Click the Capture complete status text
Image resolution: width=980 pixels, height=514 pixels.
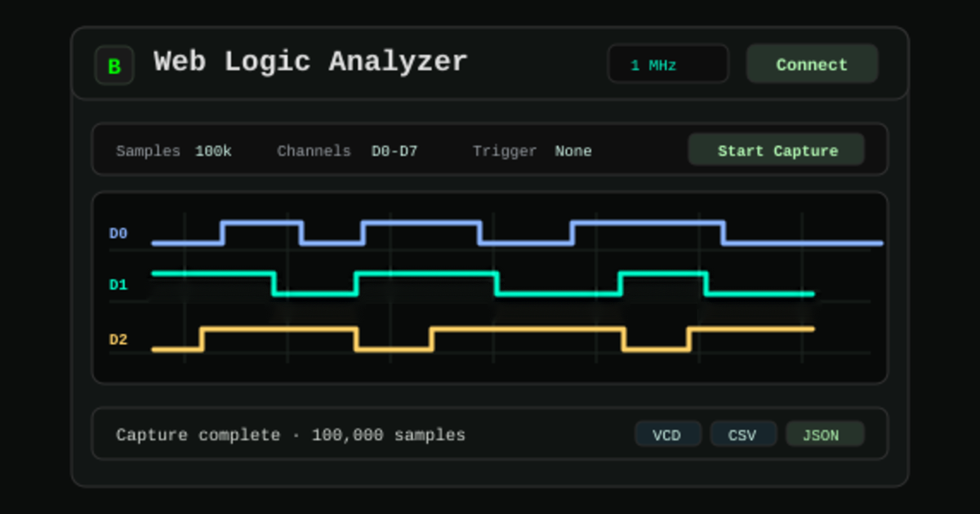point(291,435)
